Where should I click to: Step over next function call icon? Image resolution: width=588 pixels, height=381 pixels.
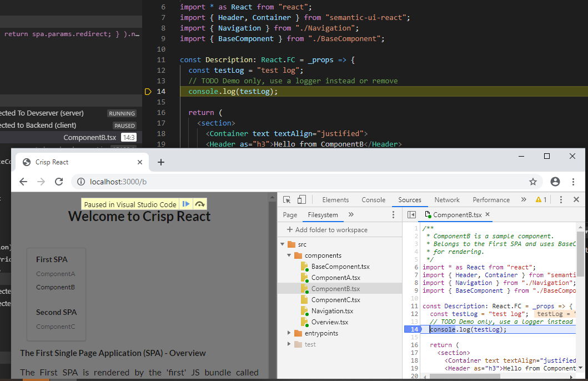coord(200,204)
